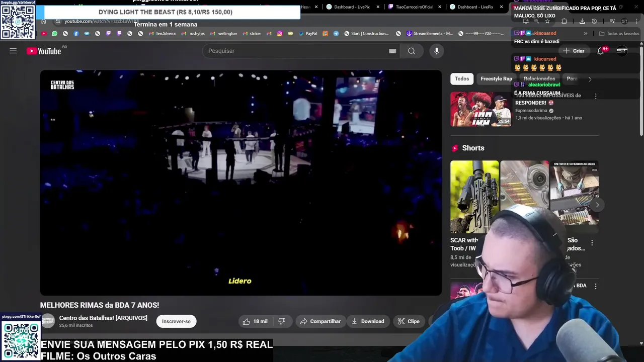Screen dimensions: 644x362
Task: Go to the YouTube home logo
Action: [44, 51]
